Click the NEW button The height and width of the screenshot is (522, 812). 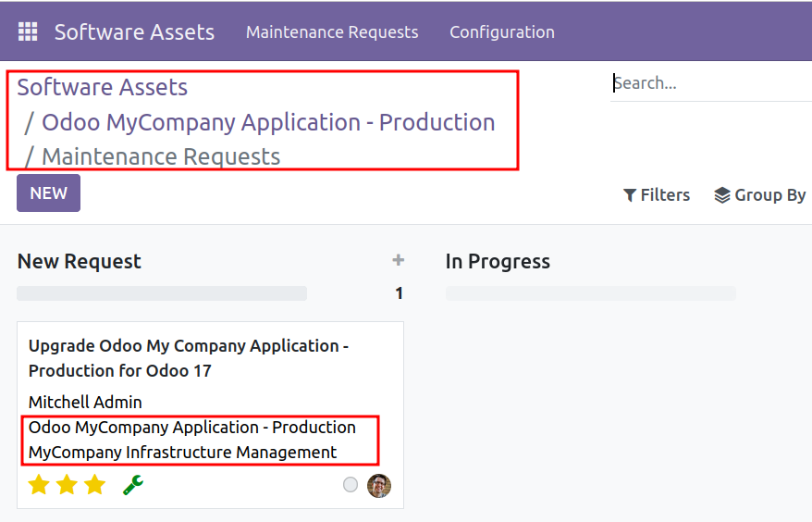click(x=49, y=193)
